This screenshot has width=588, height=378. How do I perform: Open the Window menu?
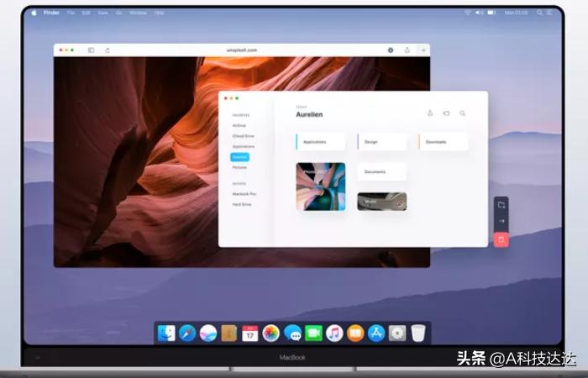pos(138,13)
